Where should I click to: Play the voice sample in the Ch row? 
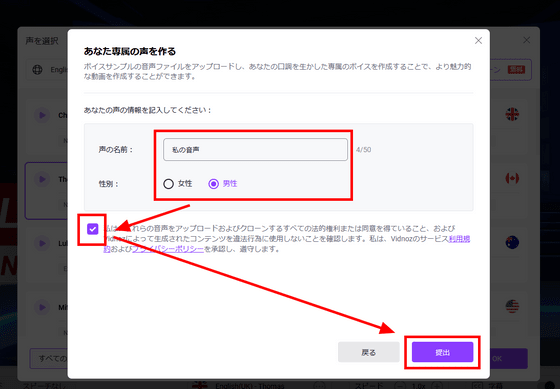coord(42,115)
